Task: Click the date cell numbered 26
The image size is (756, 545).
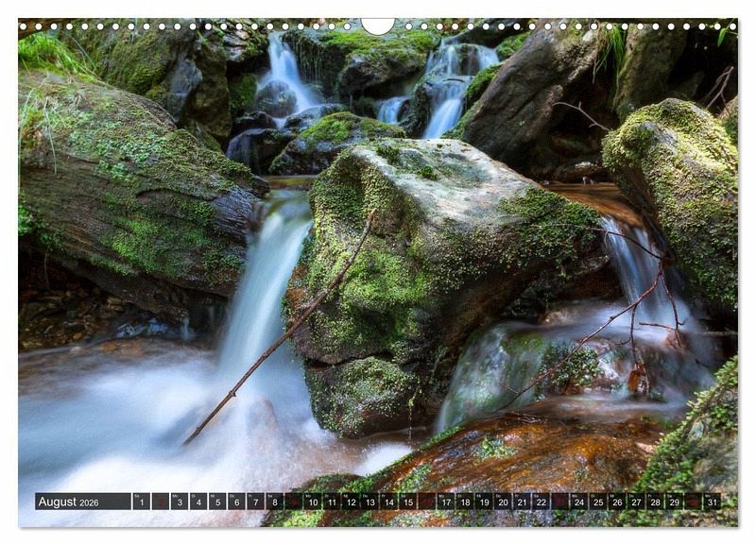Action: (x=617, y=502)
